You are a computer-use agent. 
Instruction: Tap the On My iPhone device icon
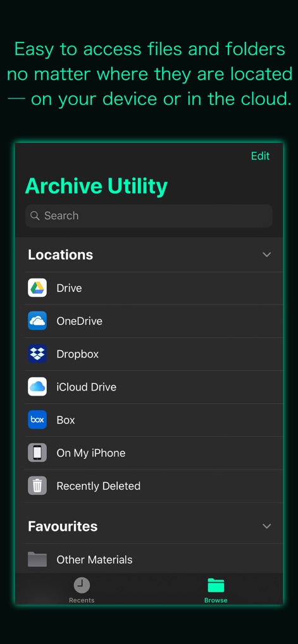click(x=37, y=453)
